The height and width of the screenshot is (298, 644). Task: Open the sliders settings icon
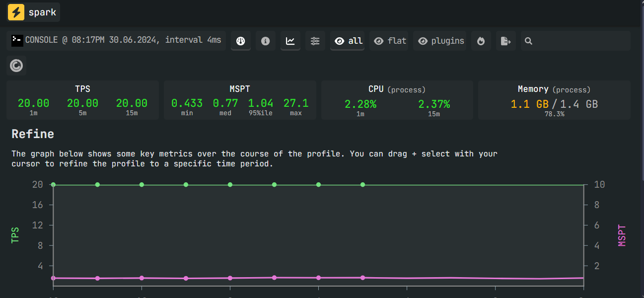[315, 41]
